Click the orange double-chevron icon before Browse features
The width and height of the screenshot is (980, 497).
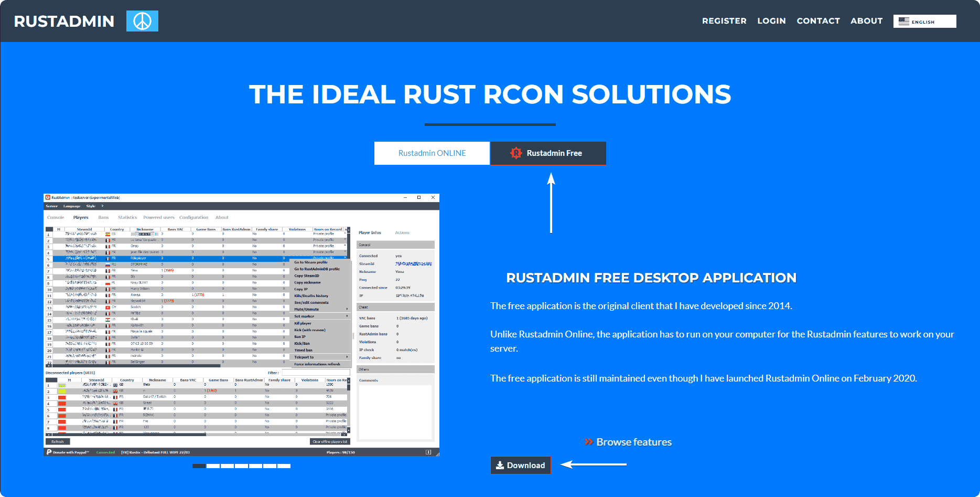(588, 442)
